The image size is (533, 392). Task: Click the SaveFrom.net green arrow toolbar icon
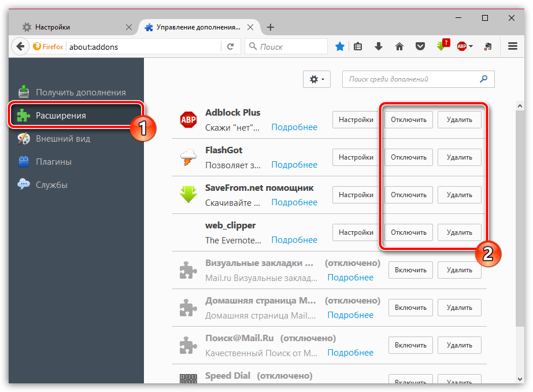[442, 46]
